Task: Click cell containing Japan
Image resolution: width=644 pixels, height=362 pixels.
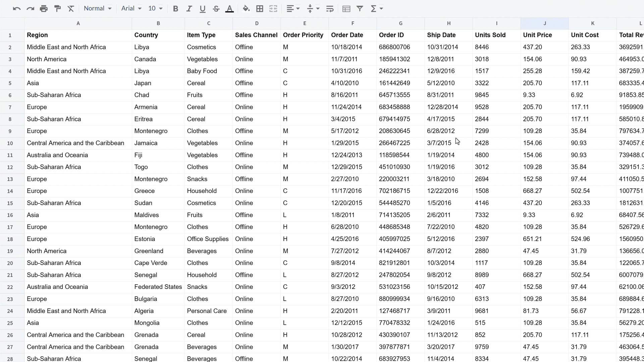Action: (x=158, y=83)
